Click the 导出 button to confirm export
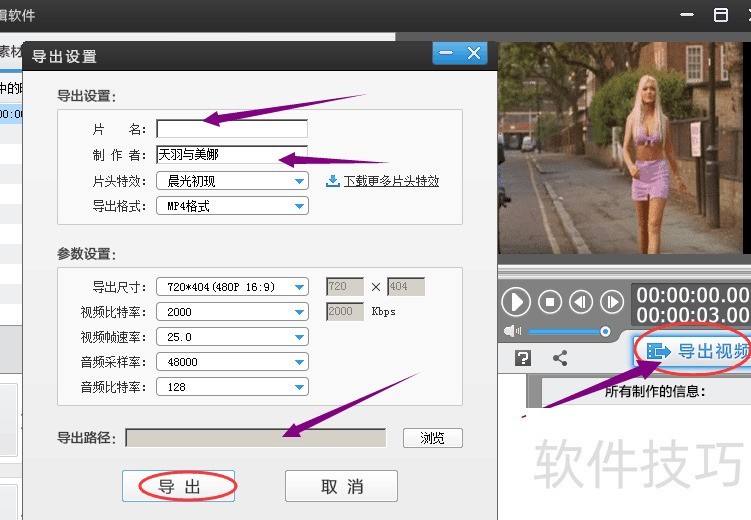The image size is (751, 520). click(179, 487)
